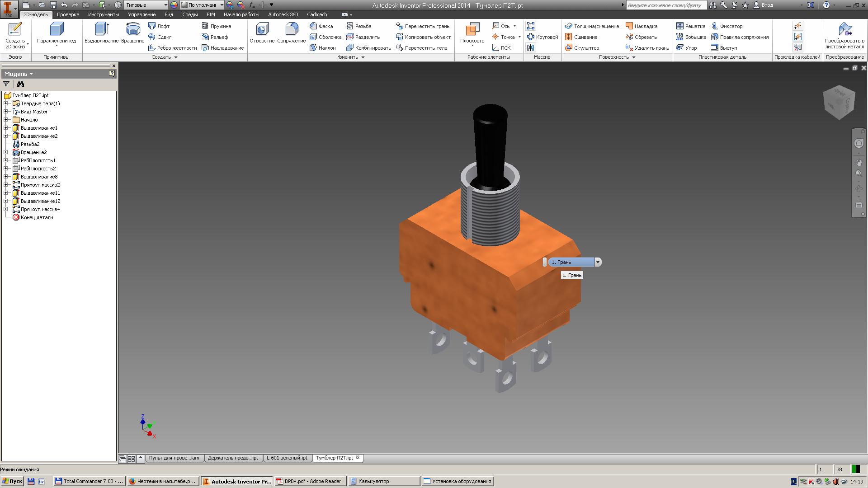Choose the Thread (Резьба) tool
The image size is (868, 488).
359,26
